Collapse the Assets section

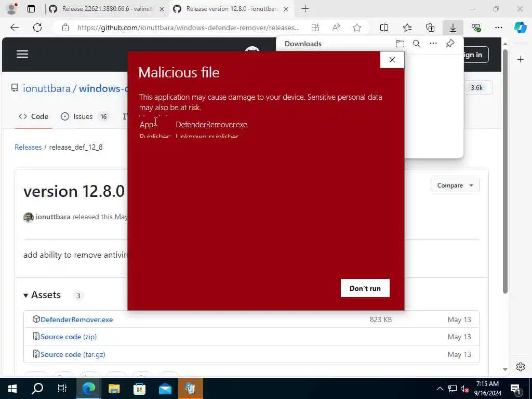pos(42,295)
